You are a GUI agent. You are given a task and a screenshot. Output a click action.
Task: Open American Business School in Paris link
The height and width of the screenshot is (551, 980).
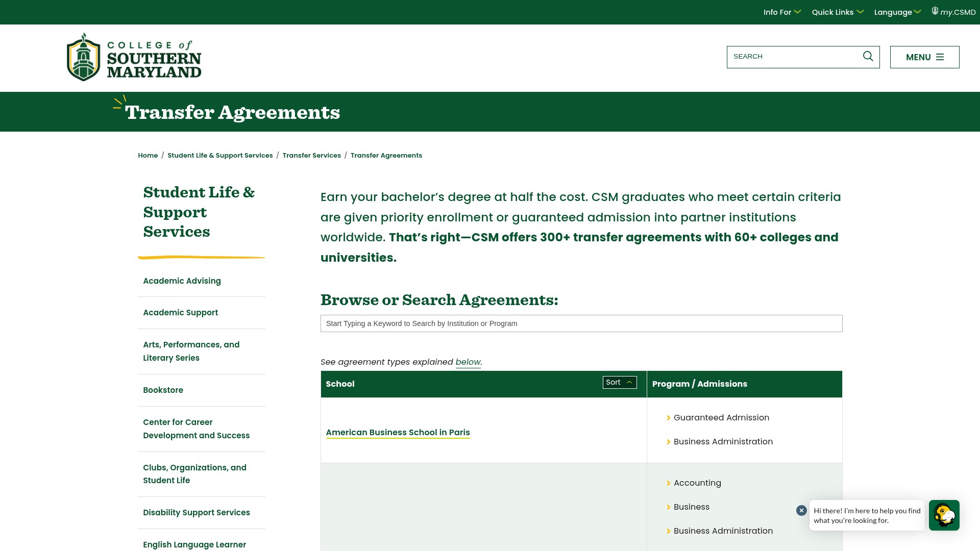[x=398, y=432]
